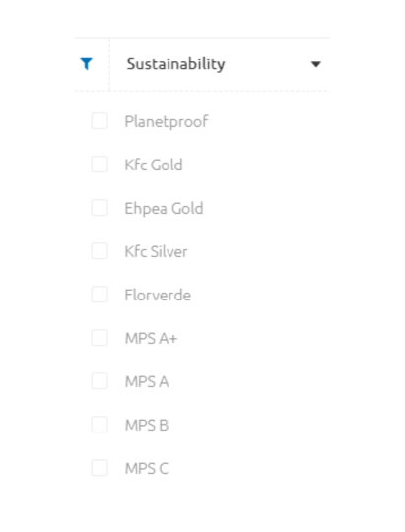Tick the Ehpea Gold checkbox
The height and width of the screenshot is (532, 405).
[100, 208]
